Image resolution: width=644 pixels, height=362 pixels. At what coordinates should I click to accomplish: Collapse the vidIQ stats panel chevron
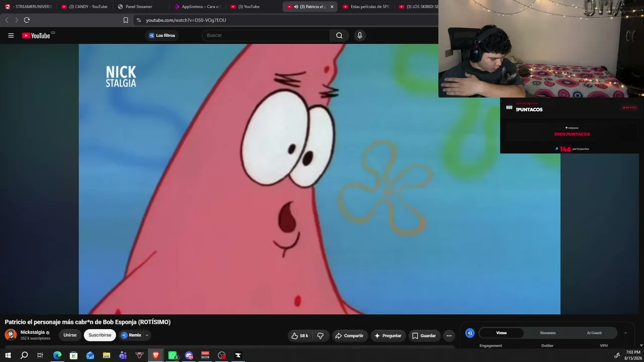click(625, 333)
